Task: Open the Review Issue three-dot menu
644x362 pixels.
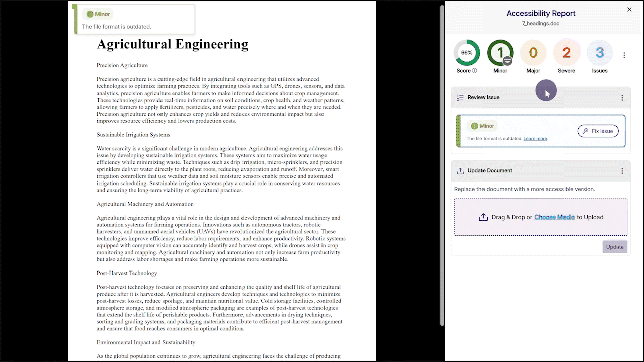Action: coord(622,98)
